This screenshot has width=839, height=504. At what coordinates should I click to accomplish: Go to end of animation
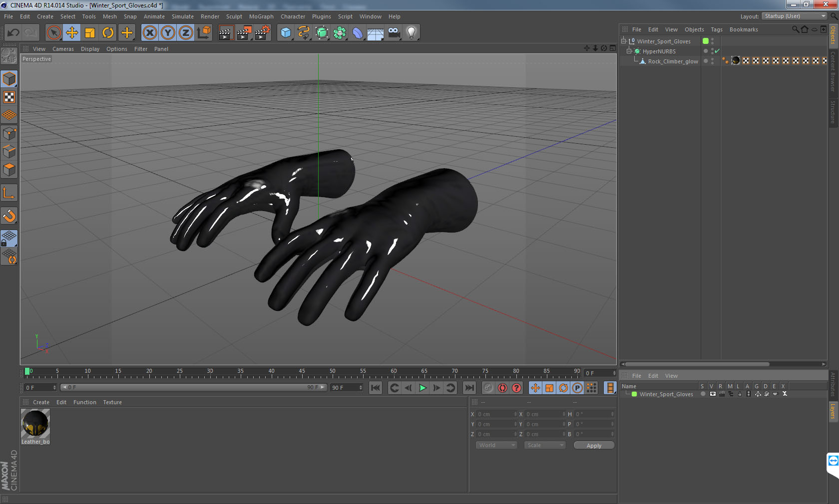[x=469, y=388]
